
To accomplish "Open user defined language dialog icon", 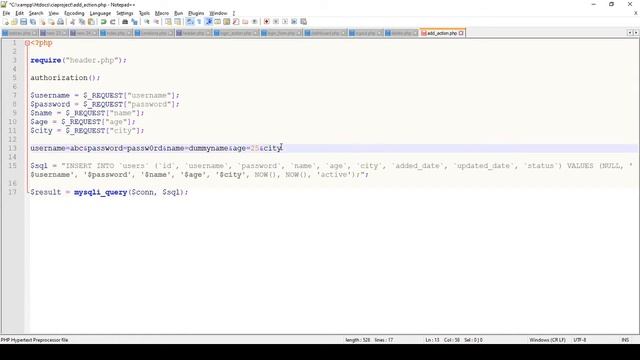I will pos(218,22).
